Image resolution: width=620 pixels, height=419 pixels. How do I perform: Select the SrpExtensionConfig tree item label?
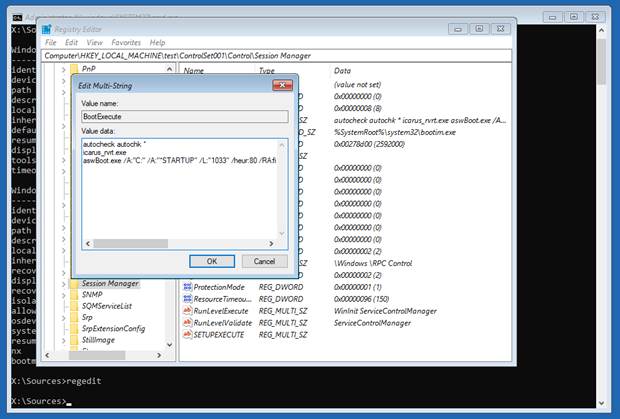coord(113,328)
